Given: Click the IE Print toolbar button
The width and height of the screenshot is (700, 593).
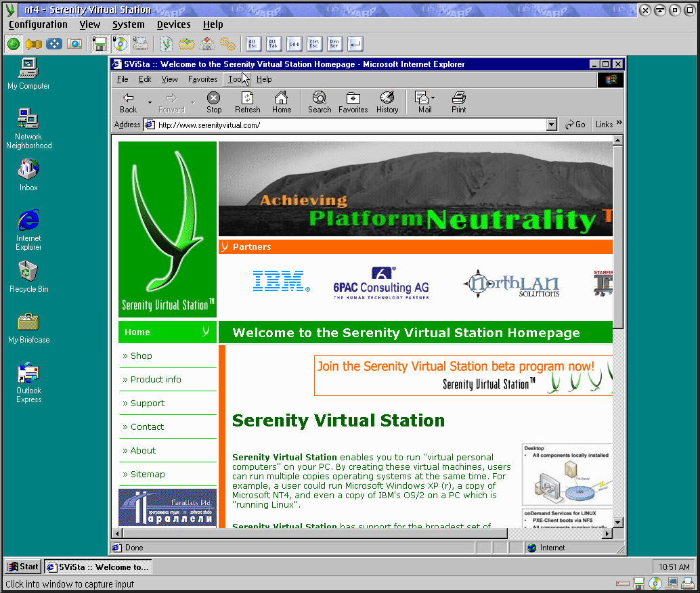Looking at the screenshot, I should point(458,102).
